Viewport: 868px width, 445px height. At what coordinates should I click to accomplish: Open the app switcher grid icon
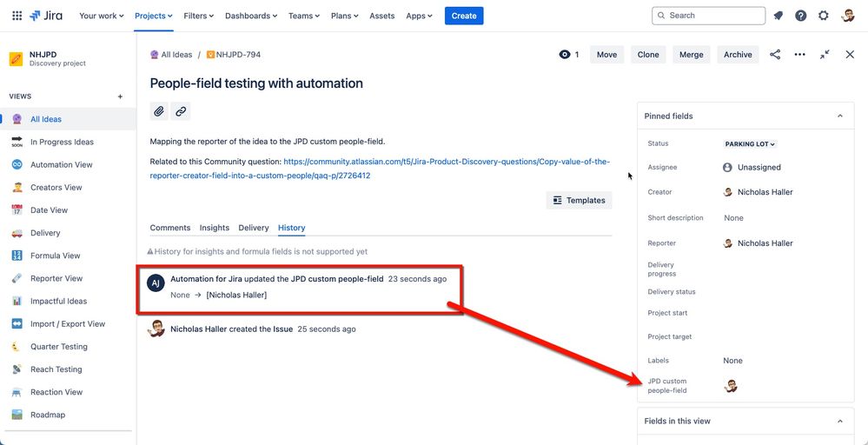(17, 16)
